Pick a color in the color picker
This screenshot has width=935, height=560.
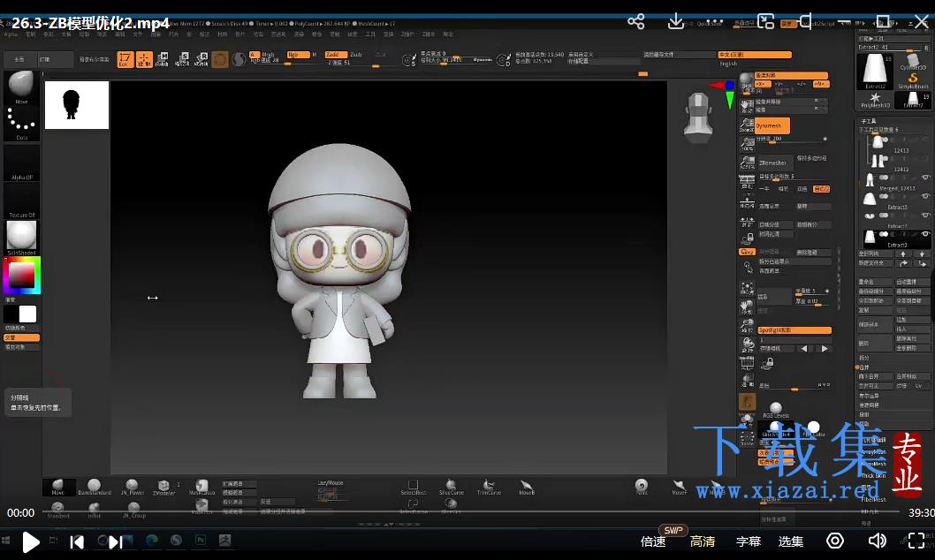pyautogui.click(x=21, y=276)
